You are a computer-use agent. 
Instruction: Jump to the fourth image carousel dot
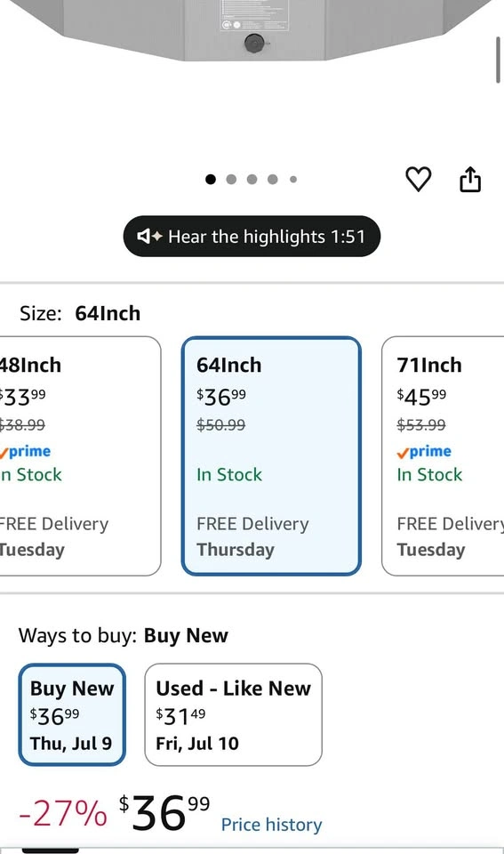[273, 179]
